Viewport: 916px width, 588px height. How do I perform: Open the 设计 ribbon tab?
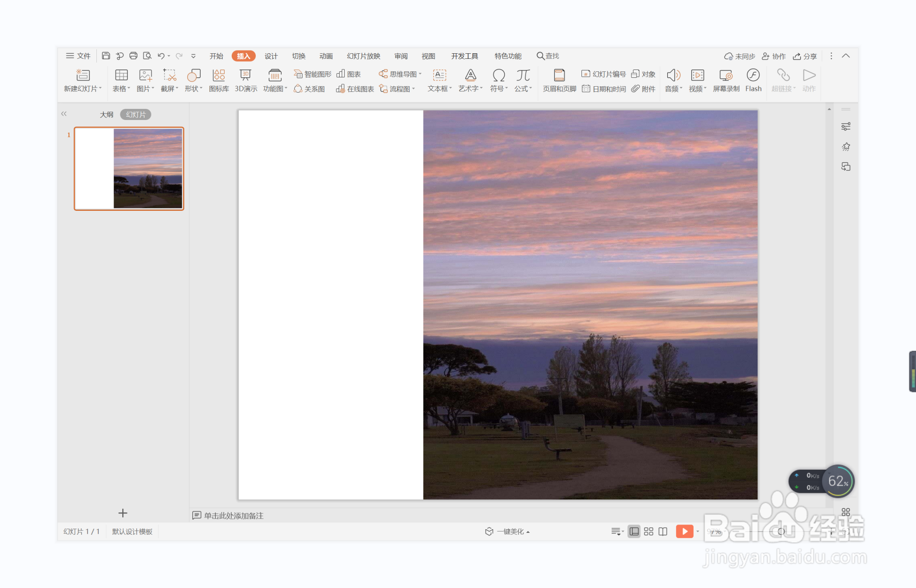coord(271,56)
